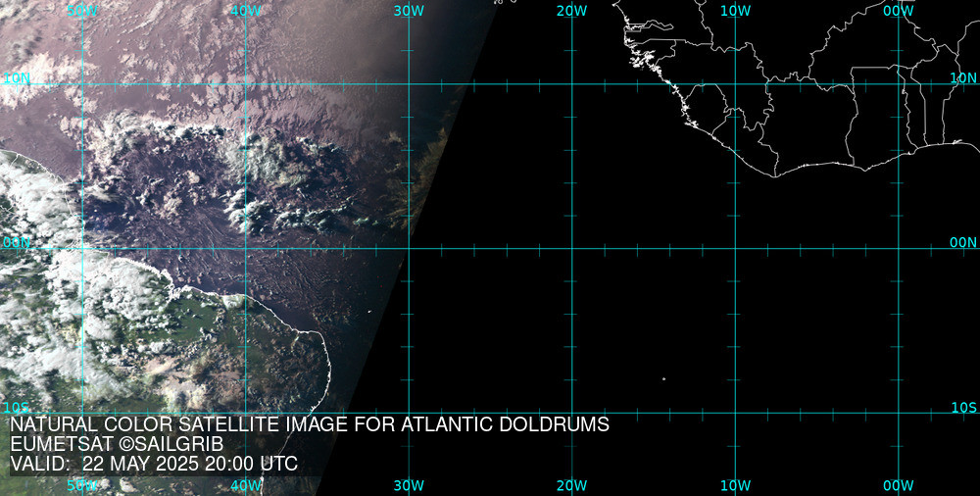
Task: Select the 00W longitude label along top edge
Action: [898, 11]
